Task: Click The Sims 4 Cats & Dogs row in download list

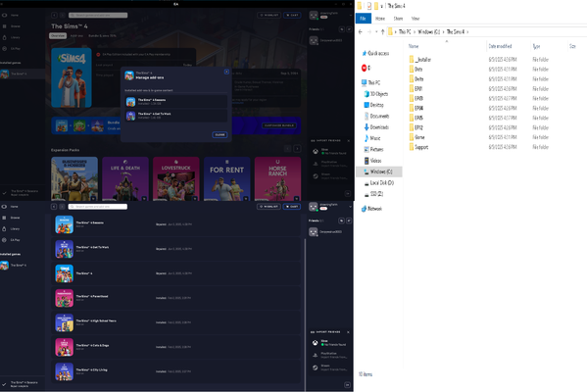Action: 176,347
